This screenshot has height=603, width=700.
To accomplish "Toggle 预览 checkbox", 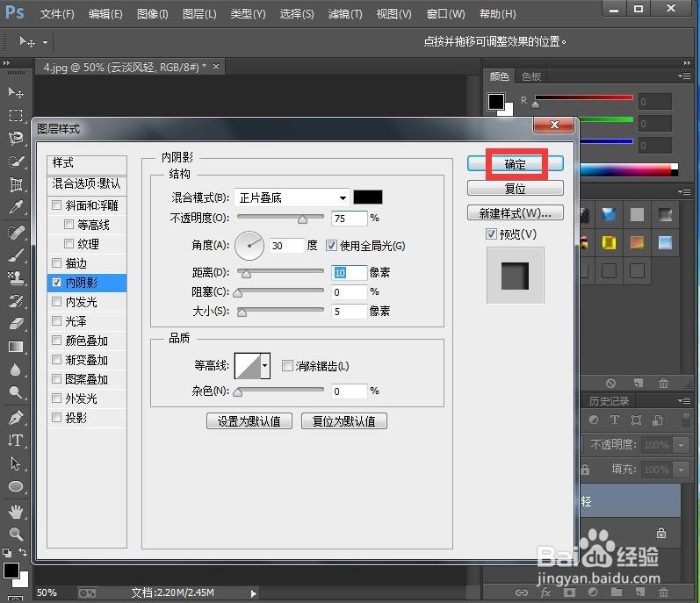I will [x=491, y=233].
